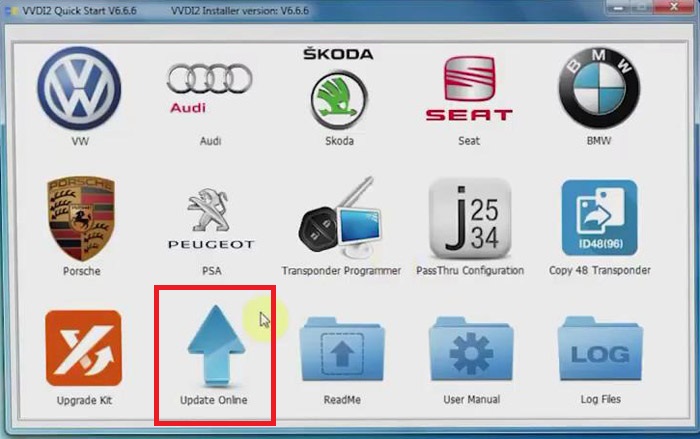The height and width of the screenshot is (439, 700).
Task: Open the ReadMe folder icon
Action: 342,348
